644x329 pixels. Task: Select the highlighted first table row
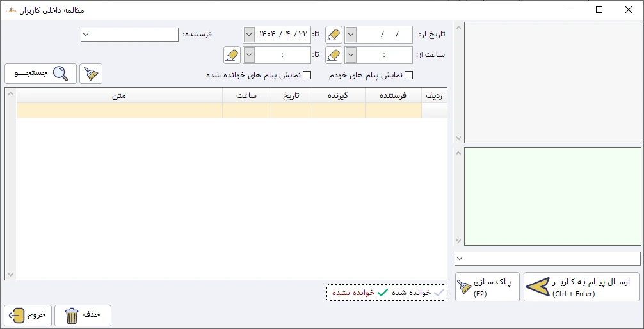(232, 111)
